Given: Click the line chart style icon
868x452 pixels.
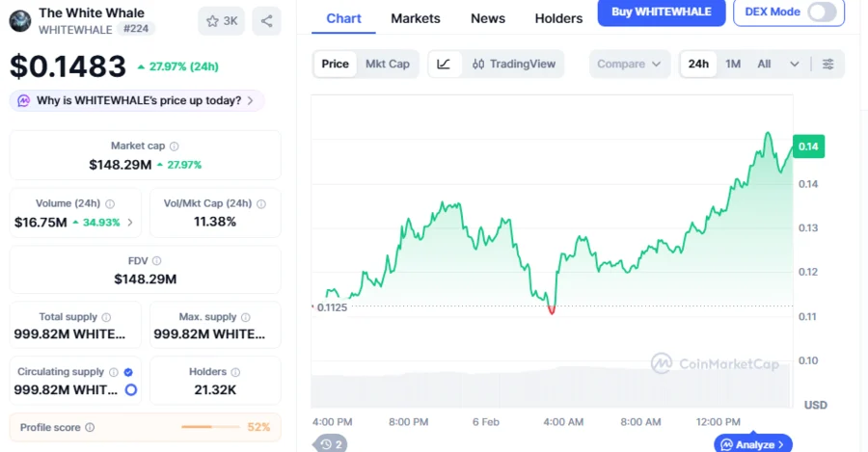Looking at the screenshot, I should (444, 64).
